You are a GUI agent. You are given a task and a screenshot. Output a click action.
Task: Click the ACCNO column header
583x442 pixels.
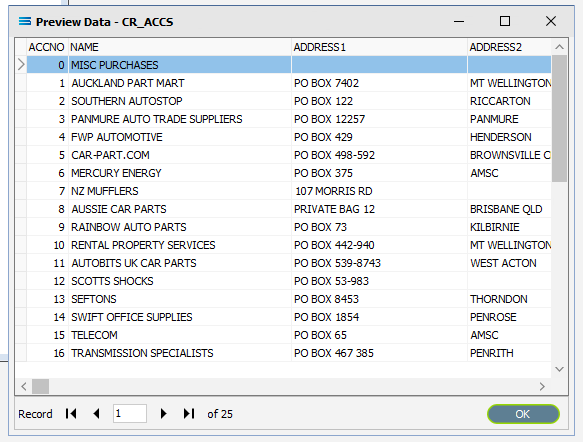point(47,47)
